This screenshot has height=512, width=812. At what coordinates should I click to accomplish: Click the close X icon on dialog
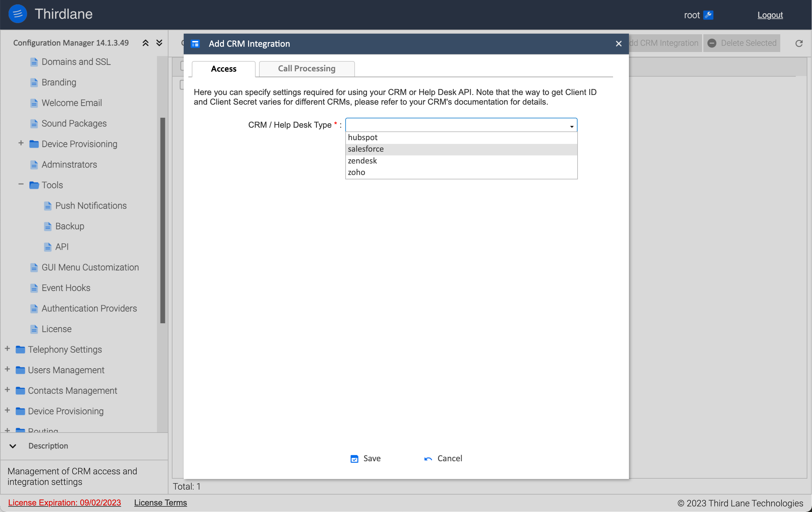point(619,43)
